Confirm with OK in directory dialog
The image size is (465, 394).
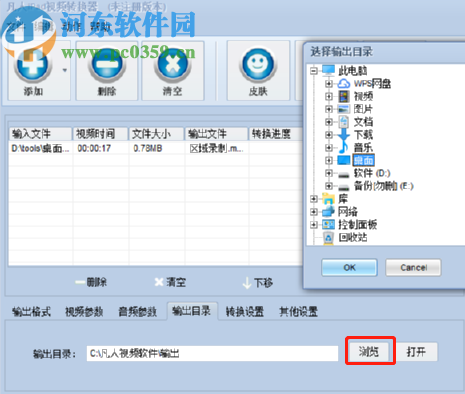(349, 267)
